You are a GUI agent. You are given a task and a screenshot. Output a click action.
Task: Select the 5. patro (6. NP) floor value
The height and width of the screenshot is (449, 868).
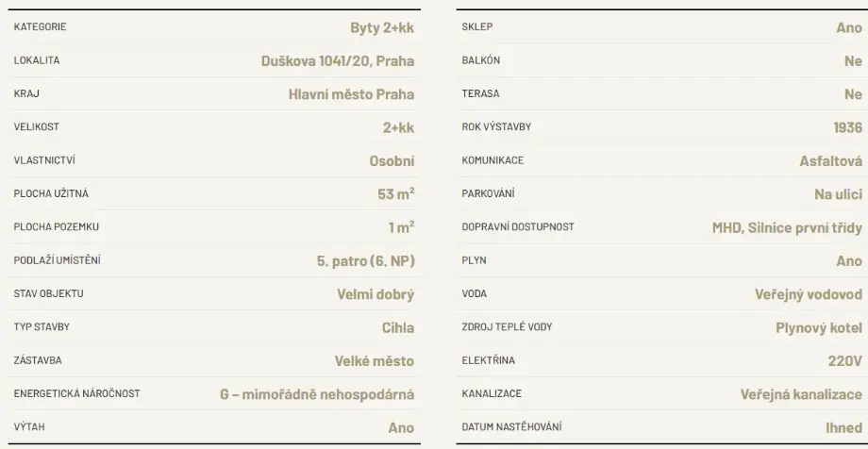pyautogui.click(x=365, y=260)
